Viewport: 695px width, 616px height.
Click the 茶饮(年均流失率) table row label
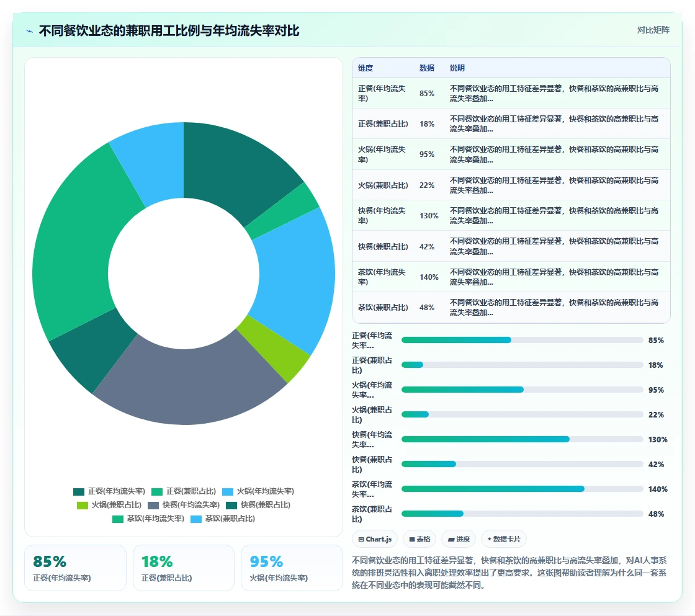[382, 277]
